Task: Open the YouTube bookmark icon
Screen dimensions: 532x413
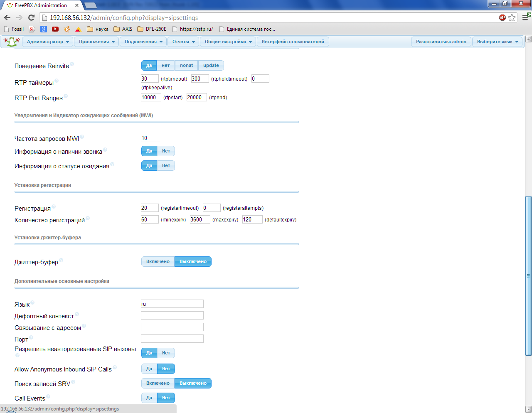Action: pos(55,29)
